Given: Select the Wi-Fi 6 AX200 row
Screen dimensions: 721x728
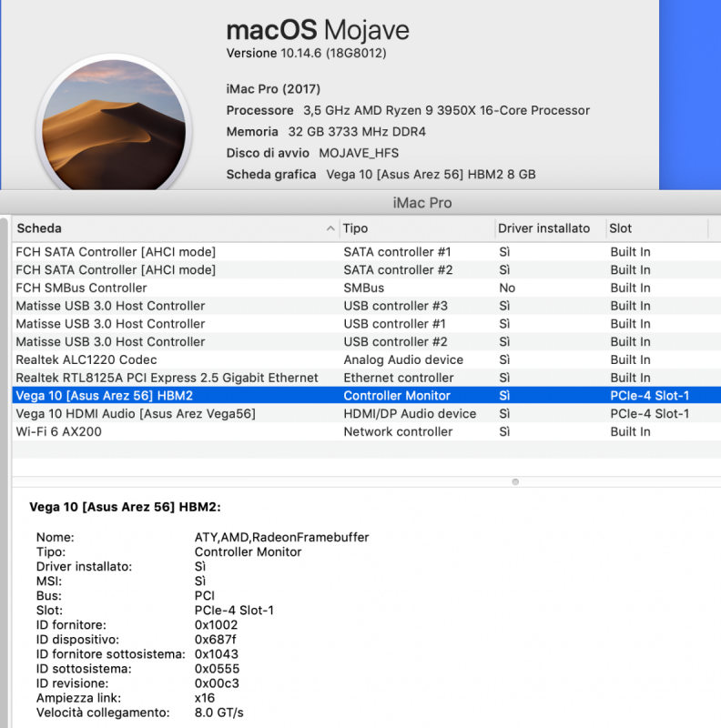Looking at the screenshot, I should coord(367,431).
